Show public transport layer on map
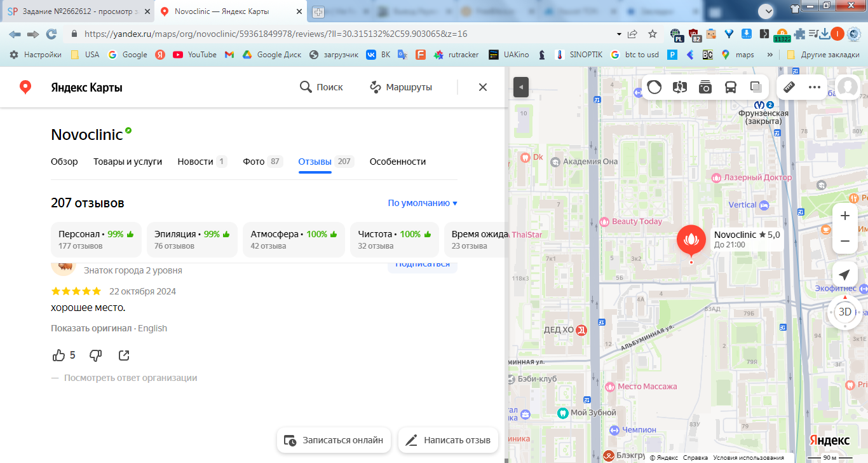The height and width of the screenshot is (463, 868). [x=731, y=87]
